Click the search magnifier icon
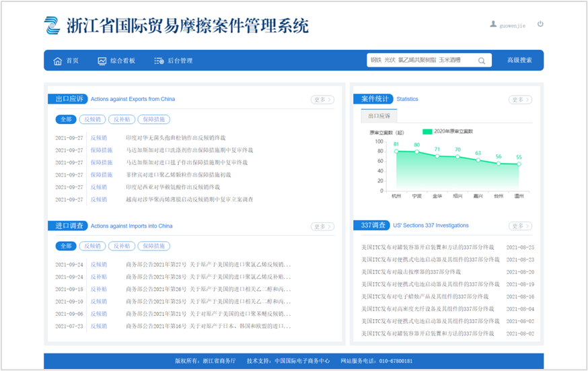Image resolution: width=588 pixels, height=371 pixels. [x=482, y=61]
